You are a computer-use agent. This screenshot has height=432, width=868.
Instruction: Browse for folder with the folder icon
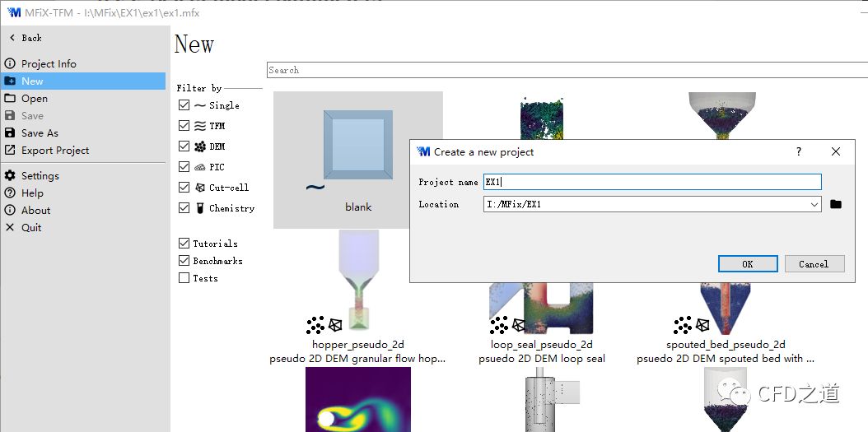(x=836, y=204)
